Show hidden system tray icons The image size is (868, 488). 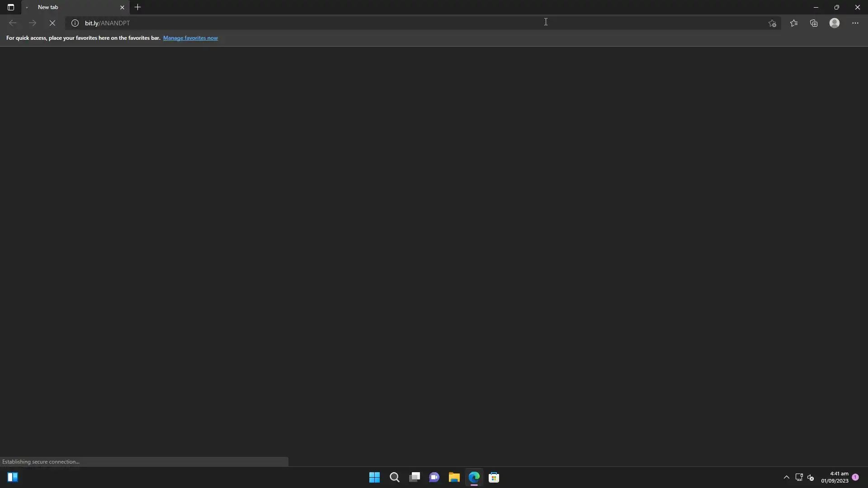click(x=786, y=478)
